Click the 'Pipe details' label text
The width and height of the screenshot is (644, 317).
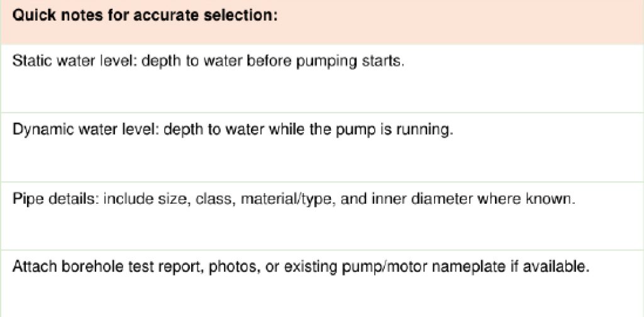point(55,199)
